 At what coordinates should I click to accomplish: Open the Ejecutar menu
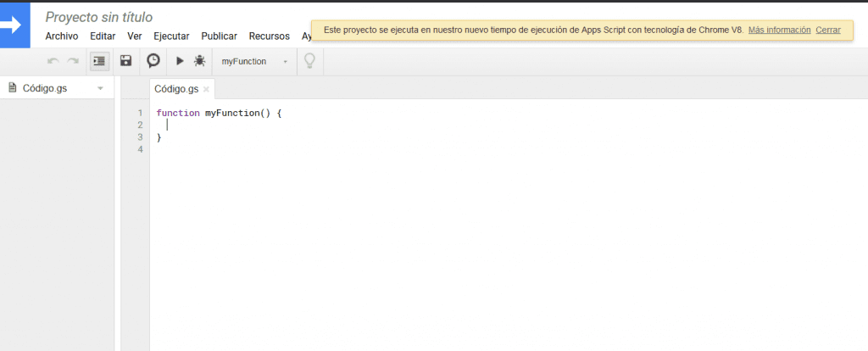click(171, 36)
